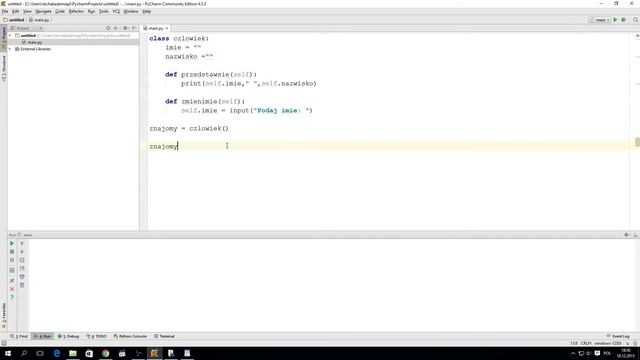The width and height of the screenshot is (640, 360).
Task: Toggle the Structure side tab
Action: 4,68
